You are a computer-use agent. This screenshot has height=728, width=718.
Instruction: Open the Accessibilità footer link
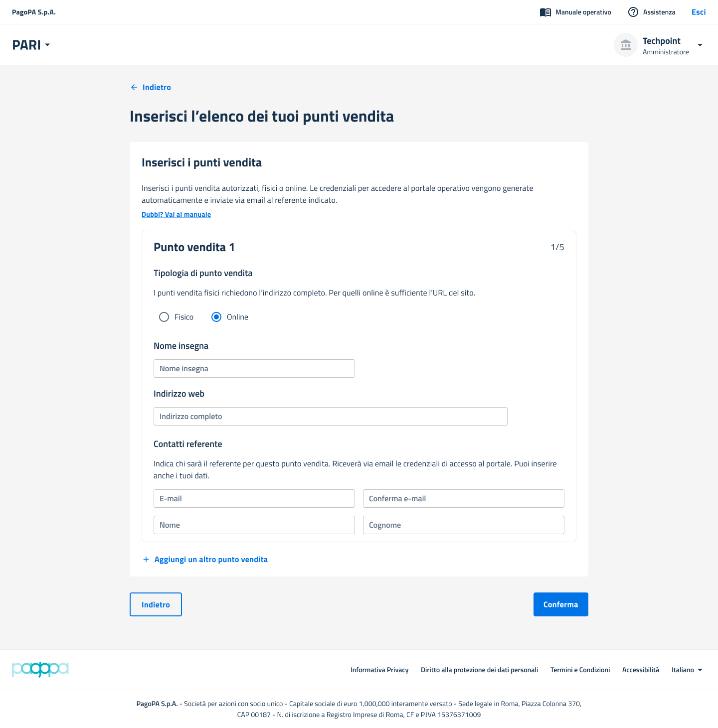pos(640,670)
